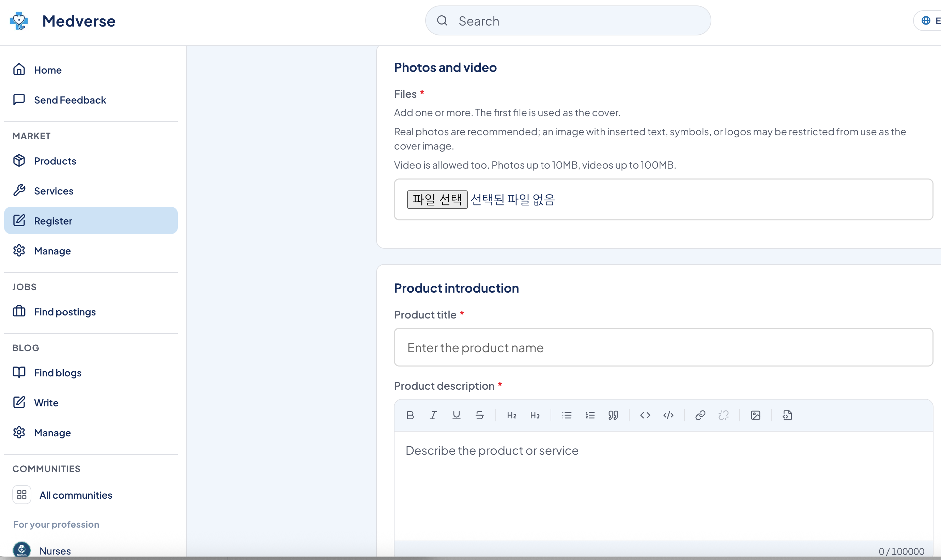Image resolution: width=941 pixels, height=560 pixels.
Task: Click the Video is allowed too size note
Action: tap(535, 165)
